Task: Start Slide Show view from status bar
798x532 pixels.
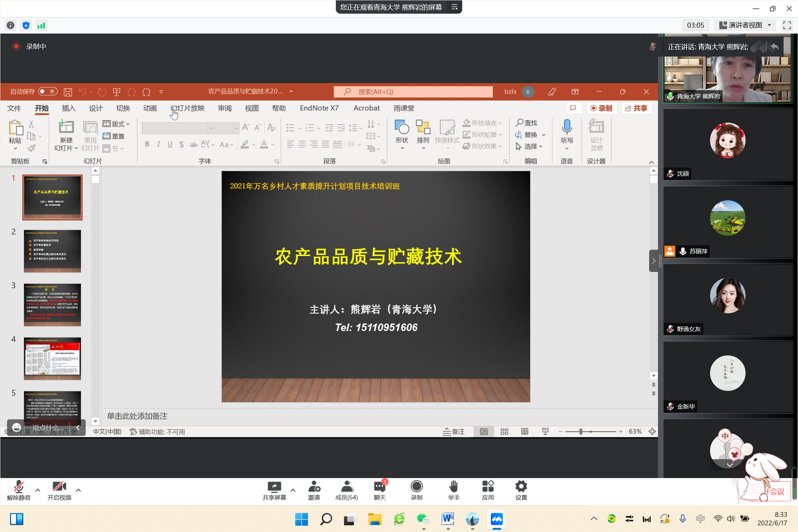Action: (x=545, y=432)
